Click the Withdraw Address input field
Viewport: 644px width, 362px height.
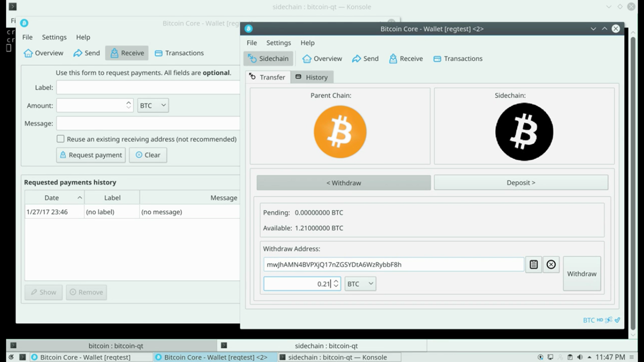(394, 264)
